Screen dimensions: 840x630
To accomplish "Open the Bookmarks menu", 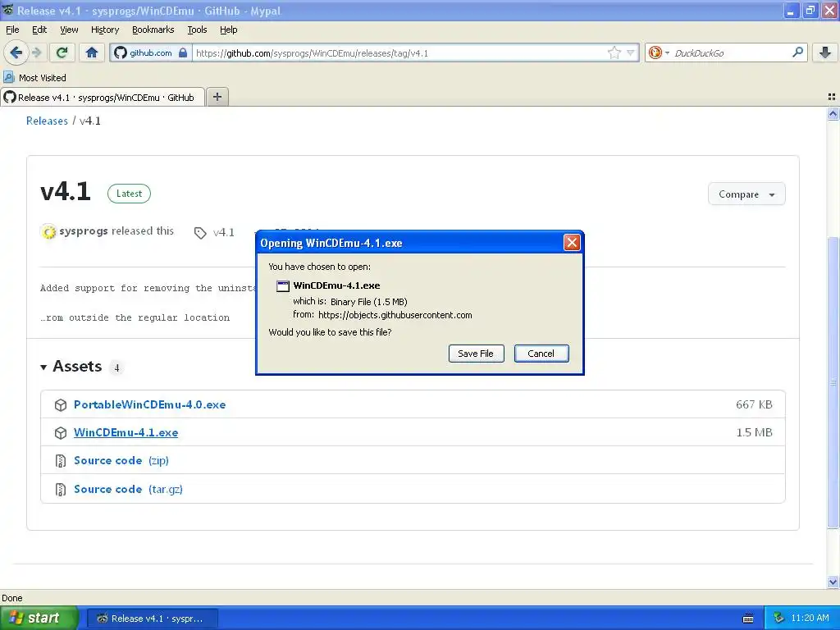I will pos(153,30).
